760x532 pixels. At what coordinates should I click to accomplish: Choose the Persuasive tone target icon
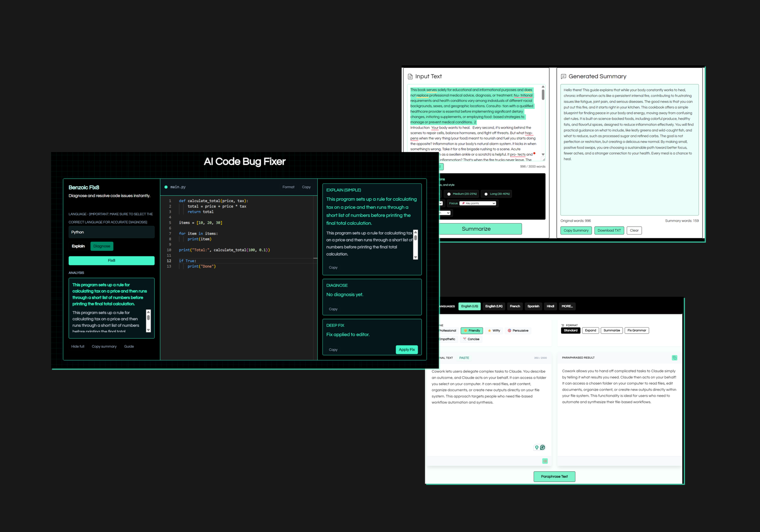tap(518, 331)
